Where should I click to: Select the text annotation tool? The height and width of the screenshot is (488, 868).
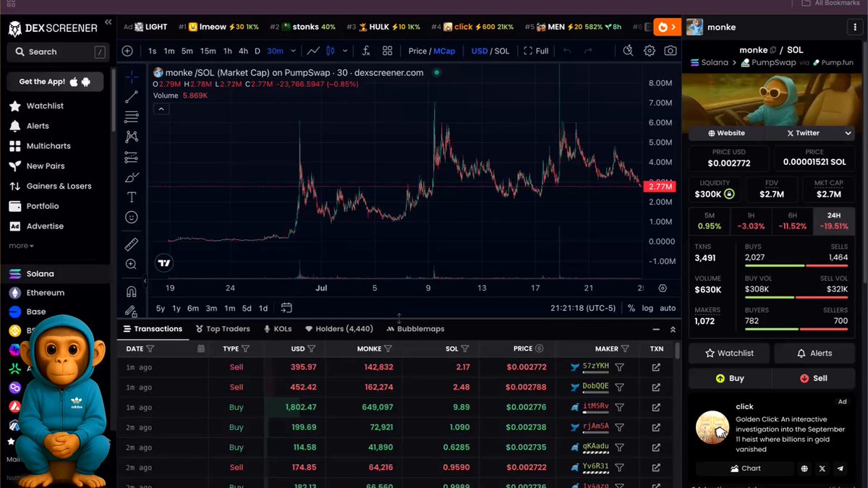click(132, 197)
